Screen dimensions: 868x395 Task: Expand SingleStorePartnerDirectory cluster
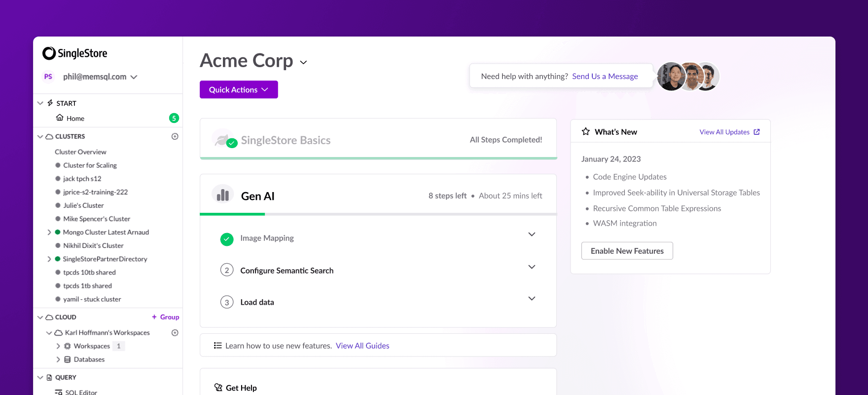click(x=49, y=259)
